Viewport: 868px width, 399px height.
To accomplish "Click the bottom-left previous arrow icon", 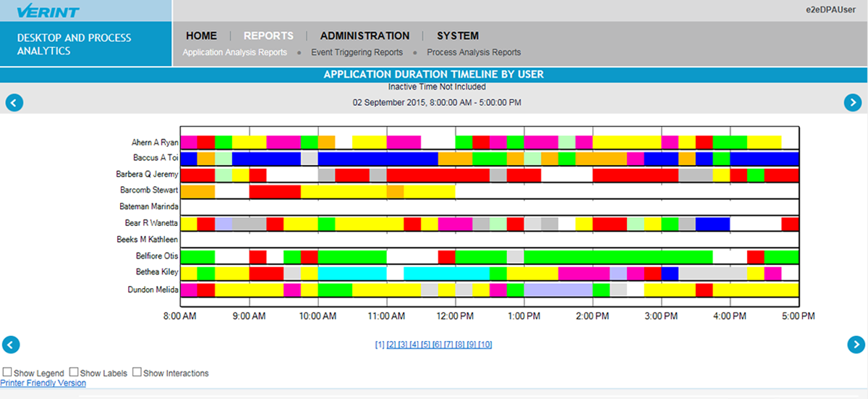I will (x=12, y=345).
